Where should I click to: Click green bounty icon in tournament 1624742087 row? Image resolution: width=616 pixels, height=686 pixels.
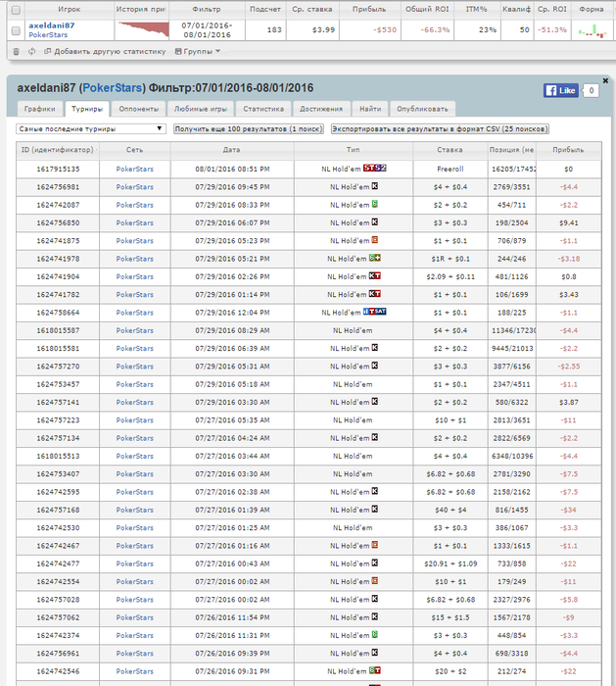pos(375,204)
